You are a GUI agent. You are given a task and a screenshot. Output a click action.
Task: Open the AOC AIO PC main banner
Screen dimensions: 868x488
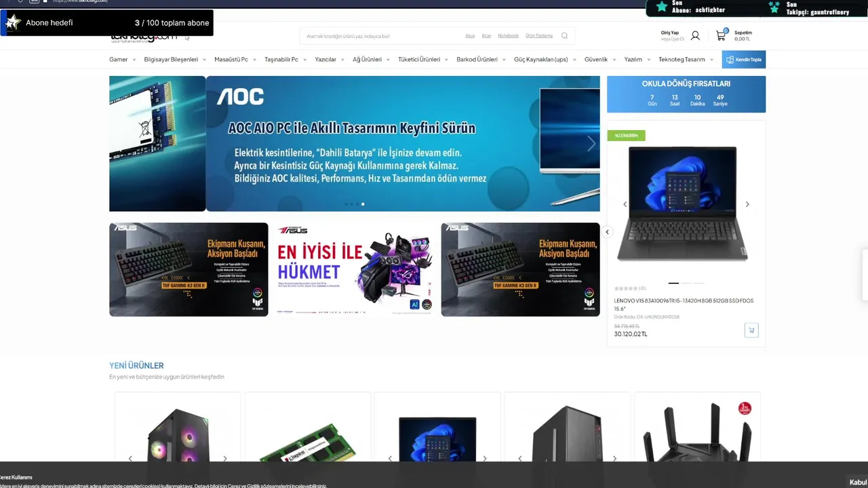coord(403,144)
